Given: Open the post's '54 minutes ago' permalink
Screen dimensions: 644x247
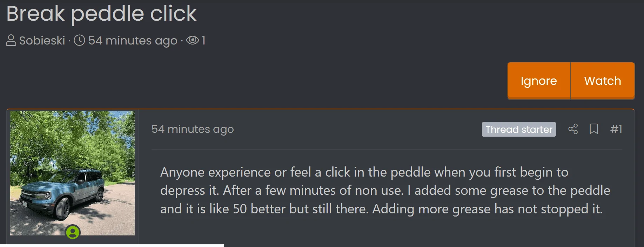Looking at the screenshot, I should tap(192, 129).
